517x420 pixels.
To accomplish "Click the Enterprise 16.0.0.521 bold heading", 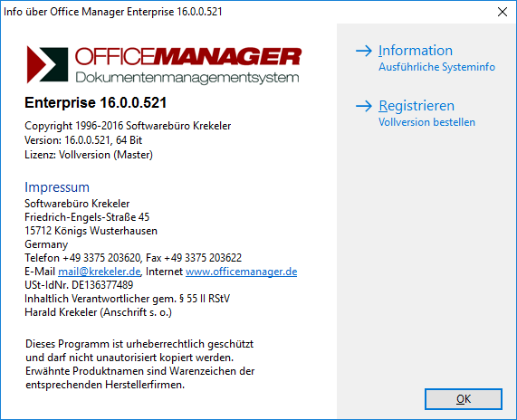I will (96, 102).
